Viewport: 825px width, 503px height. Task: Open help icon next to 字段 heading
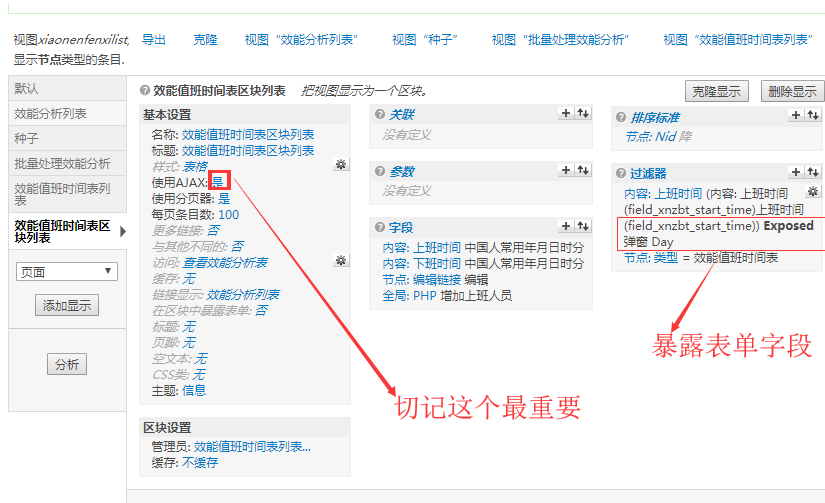pyautogui.click(x=378, y=228)
